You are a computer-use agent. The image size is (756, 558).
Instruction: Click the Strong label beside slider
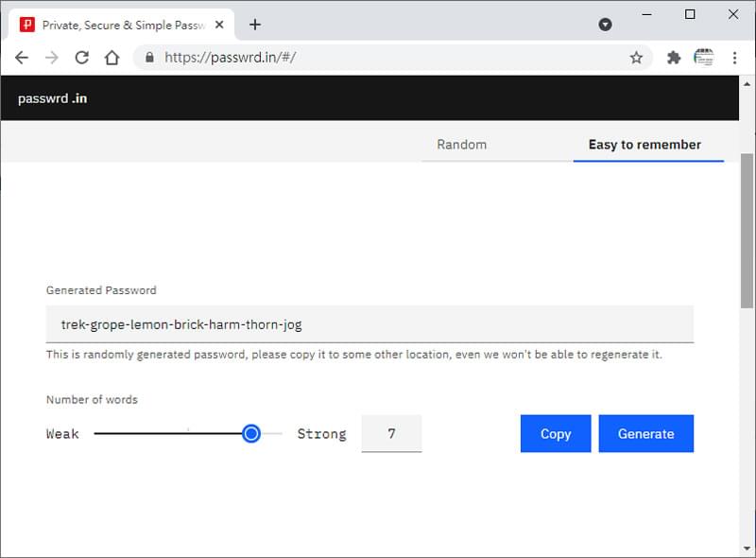(321, 433)
